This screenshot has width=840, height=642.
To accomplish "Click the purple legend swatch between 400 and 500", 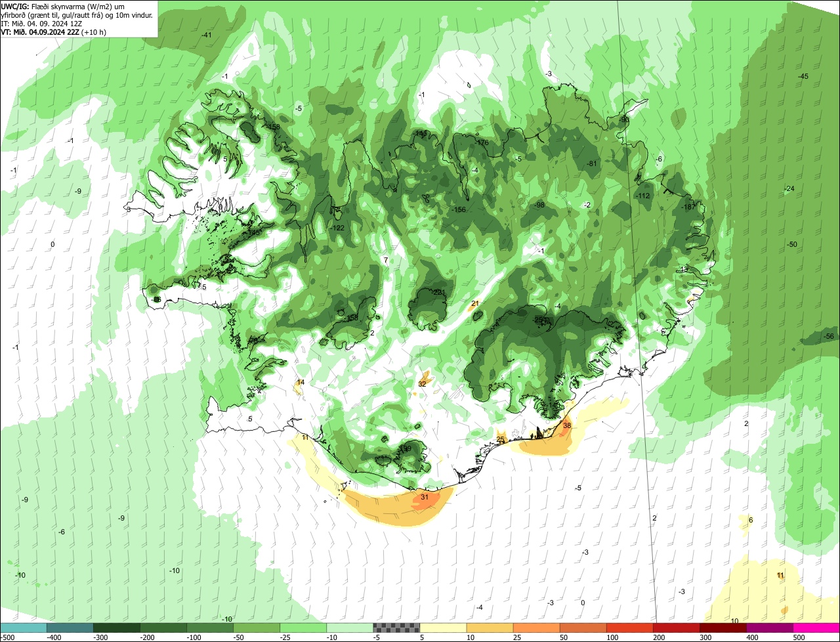I will [x=769, y=628].
